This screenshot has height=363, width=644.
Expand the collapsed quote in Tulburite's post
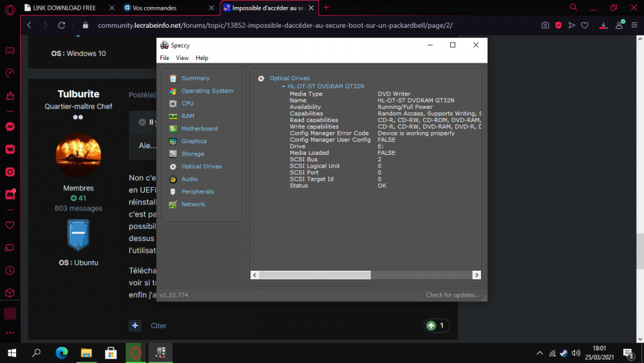[142, 122]
